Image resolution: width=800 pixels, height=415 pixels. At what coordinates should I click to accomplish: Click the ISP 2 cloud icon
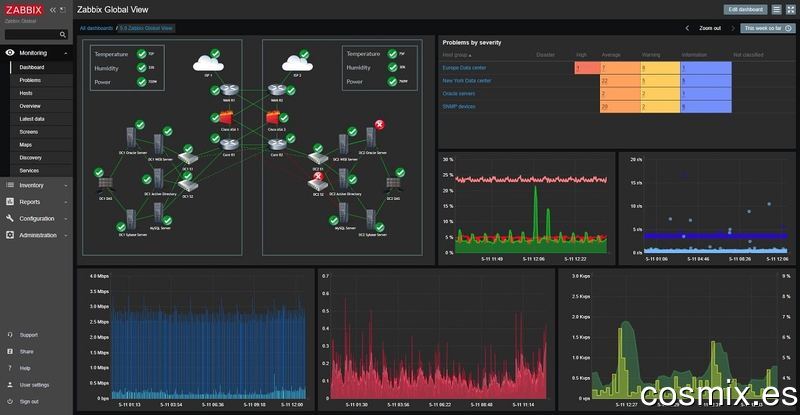[297, 63]
